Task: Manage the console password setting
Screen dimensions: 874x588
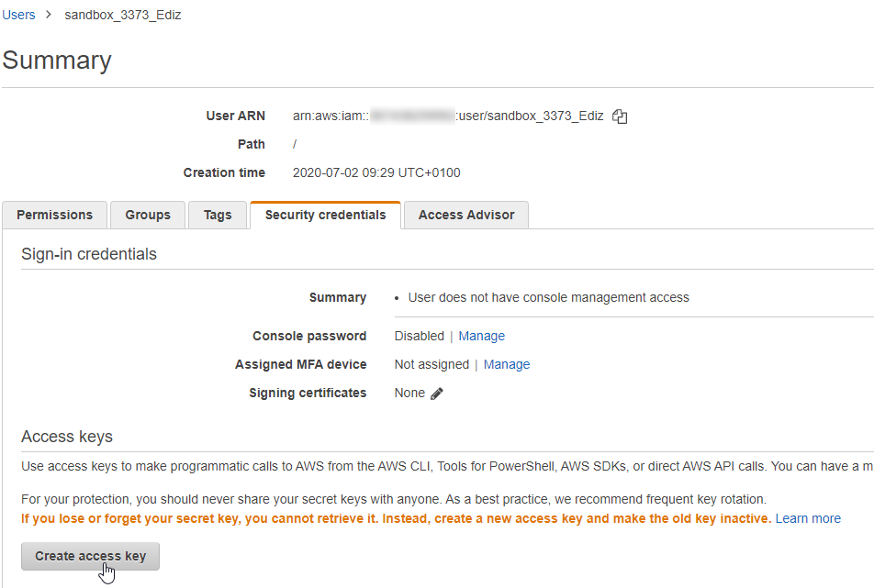Action: 481,336
